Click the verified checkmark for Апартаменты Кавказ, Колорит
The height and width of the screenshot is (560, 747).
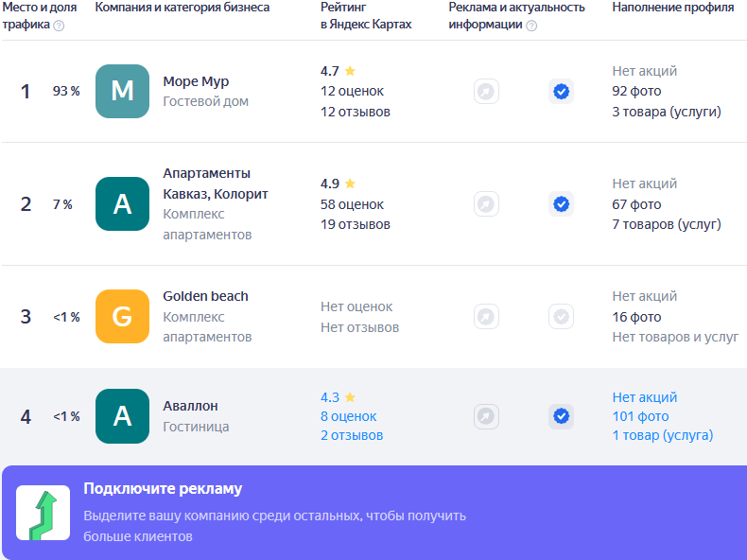[x=562, y=204]
